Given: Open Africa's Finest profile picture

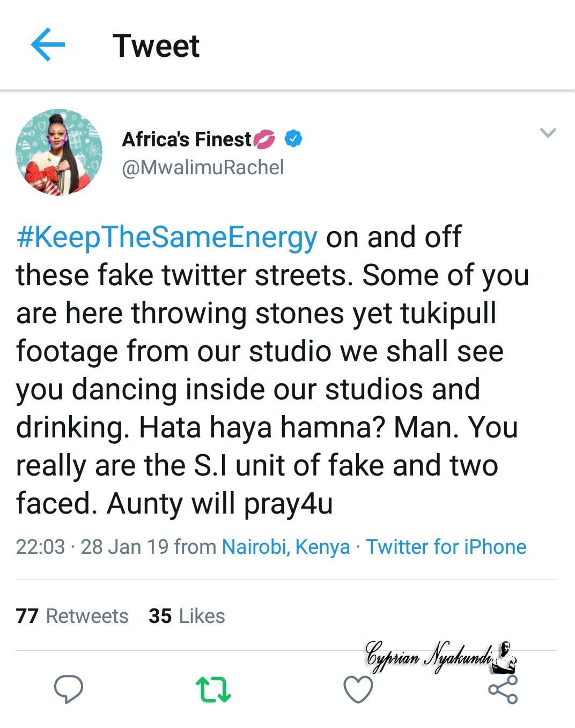Looking at the screenshot, I should [x=58, y=152].
